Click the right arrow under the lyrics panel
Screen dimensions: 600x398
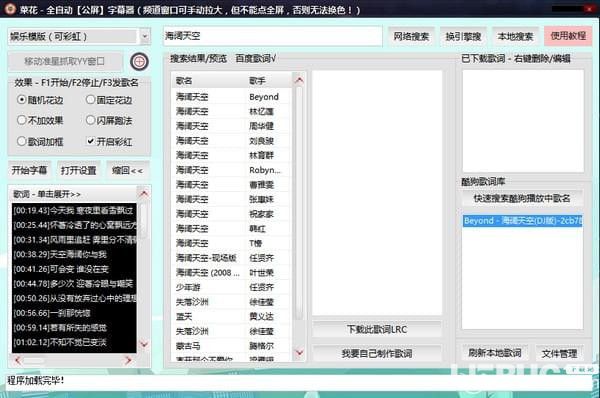(x=128, y=360)
